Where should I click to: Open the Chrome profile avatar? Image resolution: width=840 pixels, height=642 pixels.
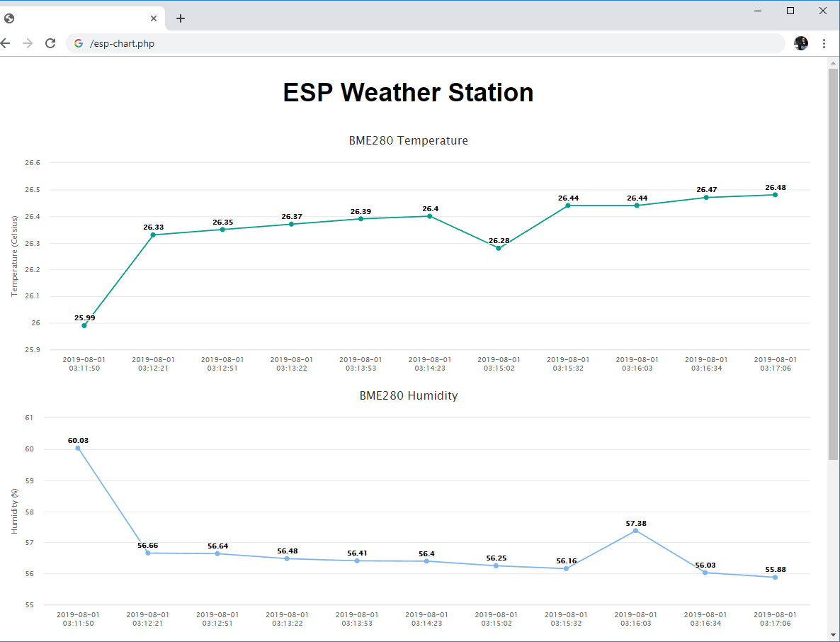pos(800,43)
